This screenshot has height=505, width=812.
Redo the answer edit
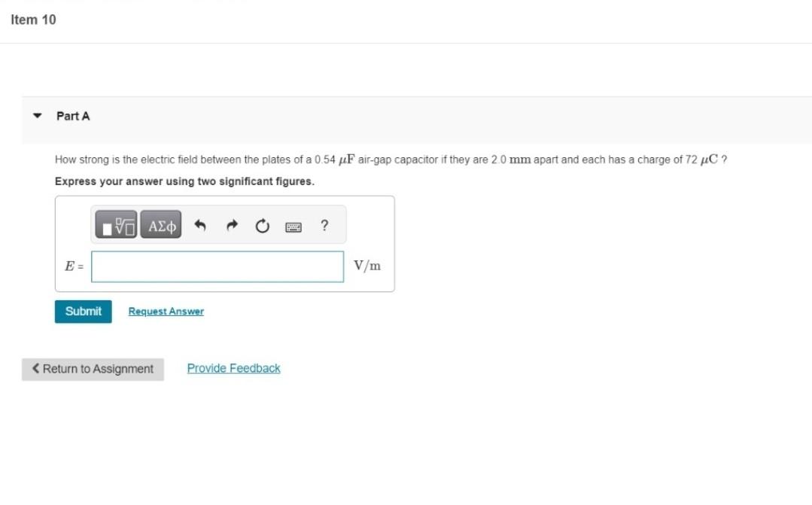231,224
